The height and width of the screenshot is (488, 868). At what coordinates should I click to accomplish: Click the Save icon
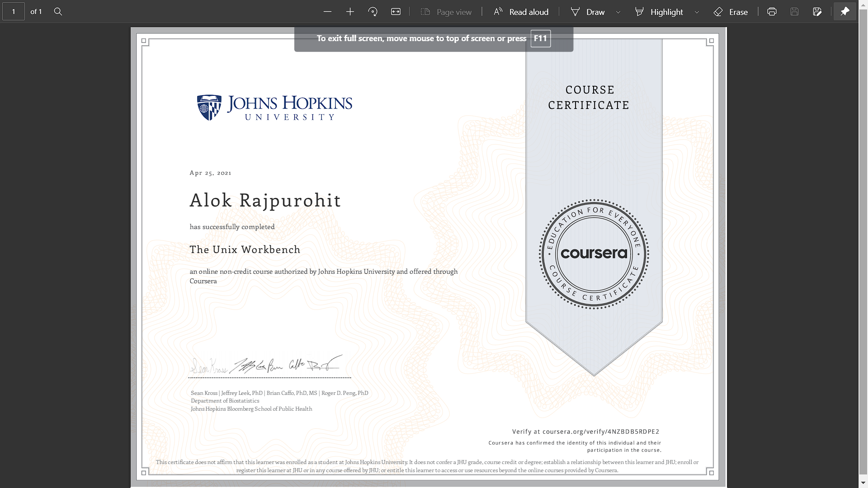pyautogui.click(x=794, y=12)
